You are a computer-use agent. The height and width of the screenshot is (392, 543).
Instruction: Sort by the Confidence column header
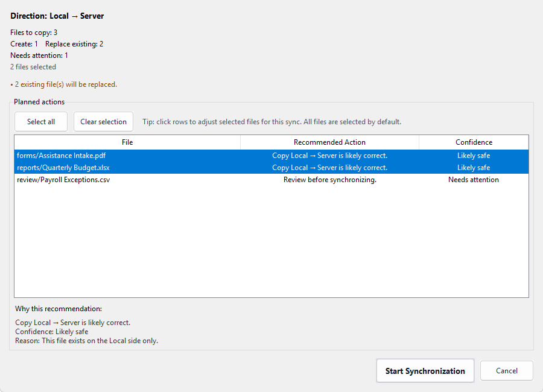474,142
